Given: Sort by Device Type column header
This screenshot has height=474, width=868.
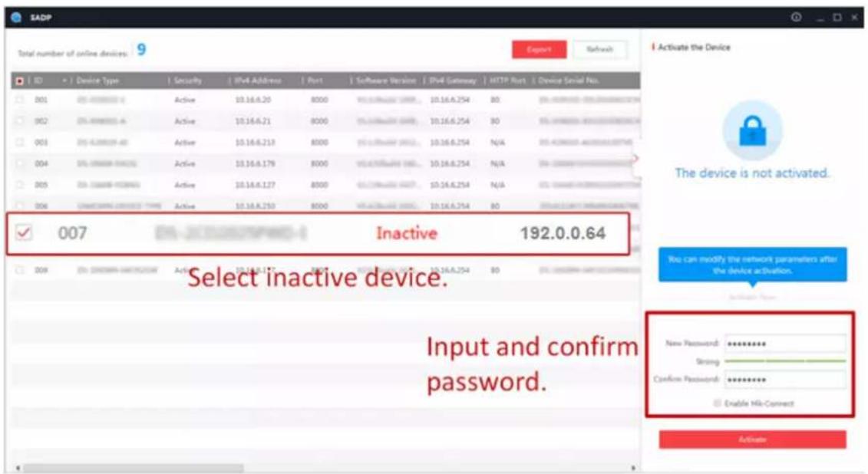Looking at the screenshot, I should (x=97, y=81).
